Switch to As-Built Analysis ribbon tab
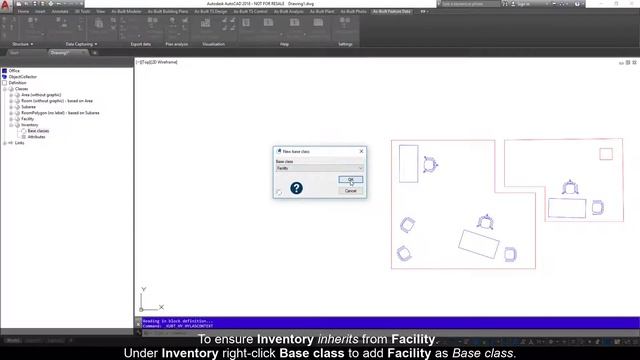640x360 pixels. tap(289, 11)
